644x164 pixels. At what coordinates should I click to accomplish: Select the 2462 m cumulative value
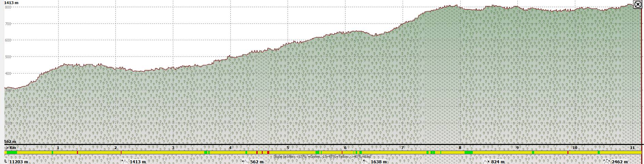pyautogui.click(x=619, y=162)
